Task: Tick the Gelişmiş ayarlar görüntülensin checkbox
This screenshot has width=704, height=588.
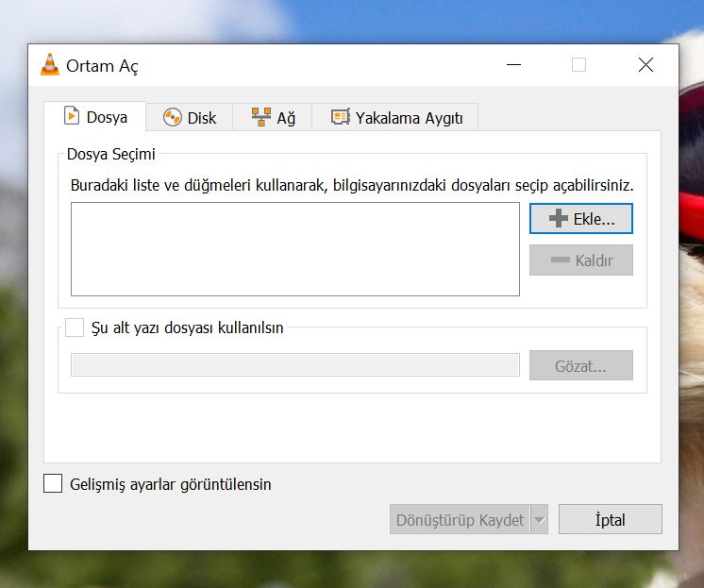Action: tap(54, 484)
